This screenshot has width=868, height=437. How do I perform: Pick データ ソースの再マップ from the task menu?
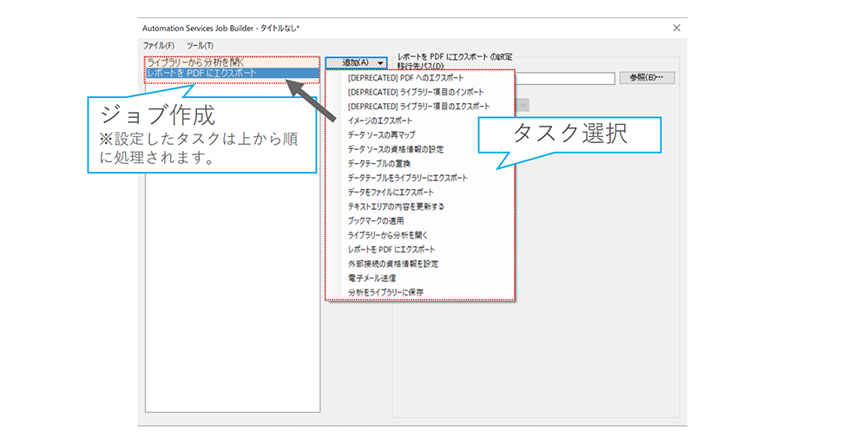pyautogui.click(x=383, y=134)
